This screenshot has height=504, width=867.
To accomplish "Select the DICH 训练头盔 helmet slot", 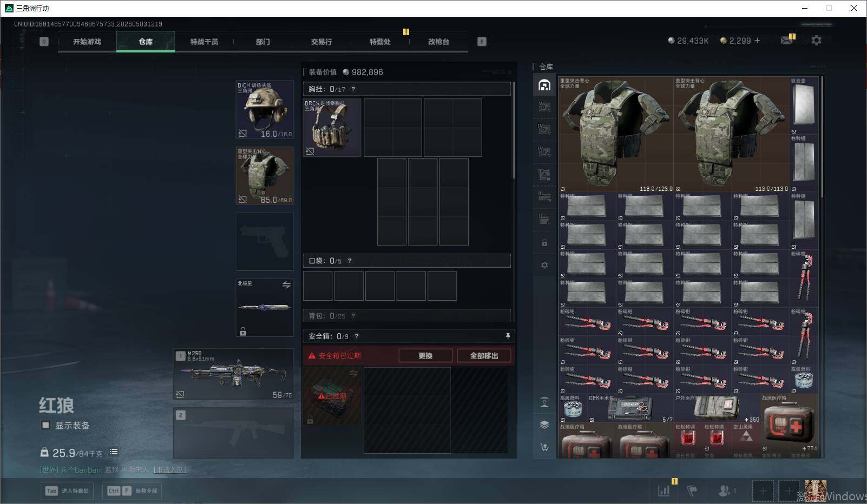I will point(265,110).
